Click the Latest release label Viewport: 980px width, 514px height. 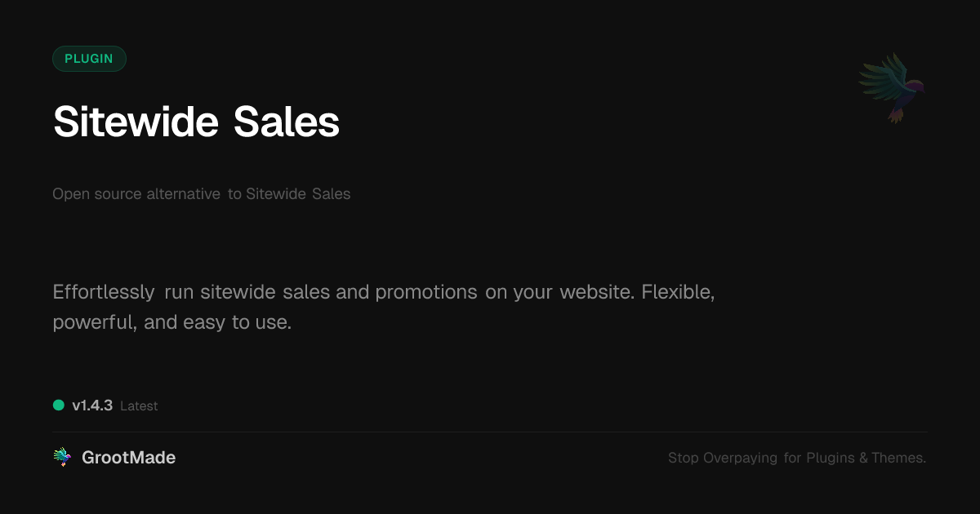(x=139, y=406)
